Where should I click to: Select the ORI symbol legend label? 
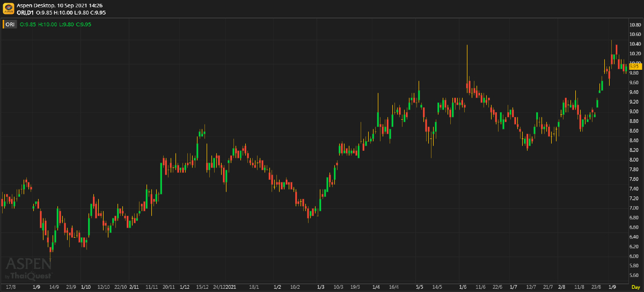coord(10,24)
